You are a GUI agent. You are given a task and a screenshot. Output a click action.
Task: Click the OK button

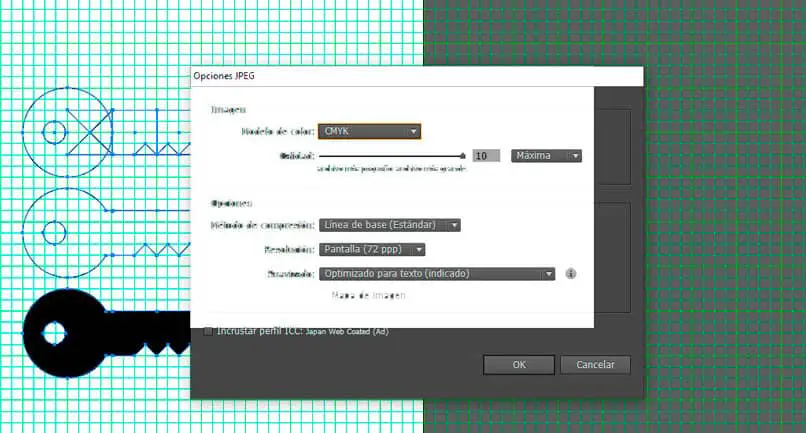click(519, 365)
